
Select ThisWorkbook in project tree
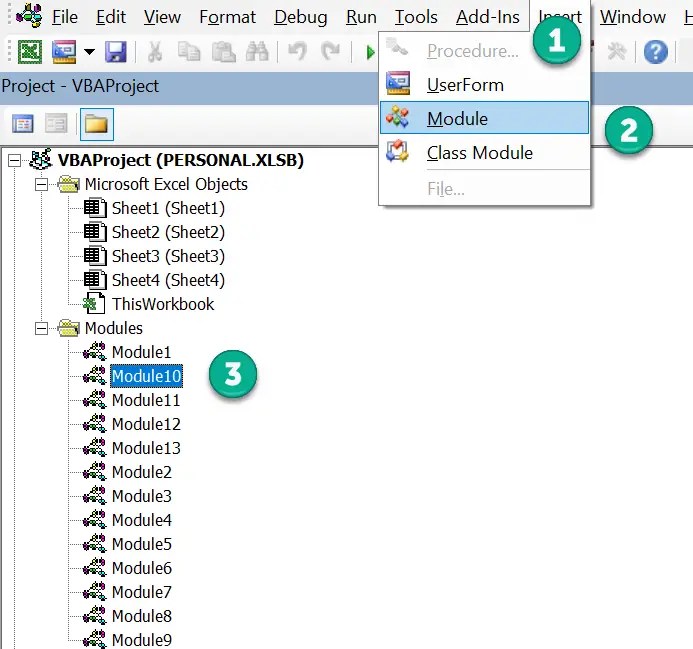pyautogui.click(x=163, y=304)
